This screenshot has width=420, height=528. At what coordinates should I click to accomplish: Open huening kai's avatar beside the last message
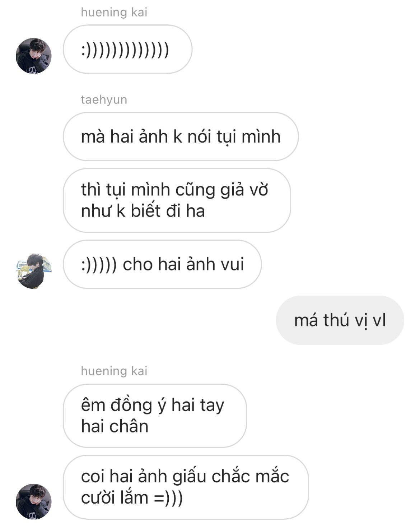(34, 501)
